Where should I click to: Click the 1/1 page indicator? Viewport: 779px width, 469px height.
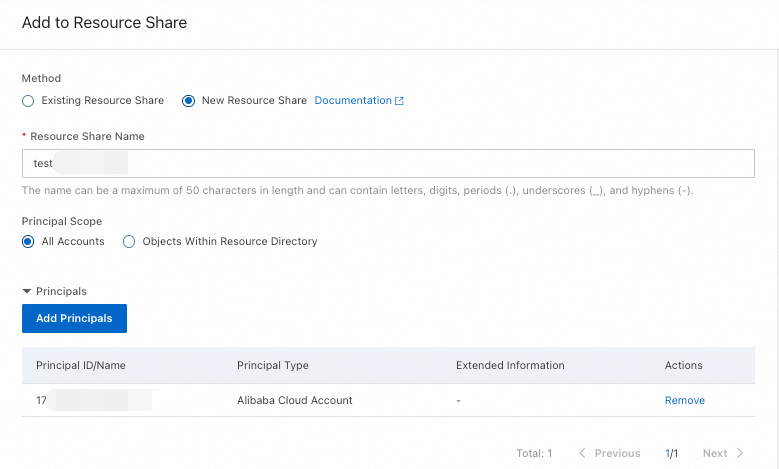(672, 453)
